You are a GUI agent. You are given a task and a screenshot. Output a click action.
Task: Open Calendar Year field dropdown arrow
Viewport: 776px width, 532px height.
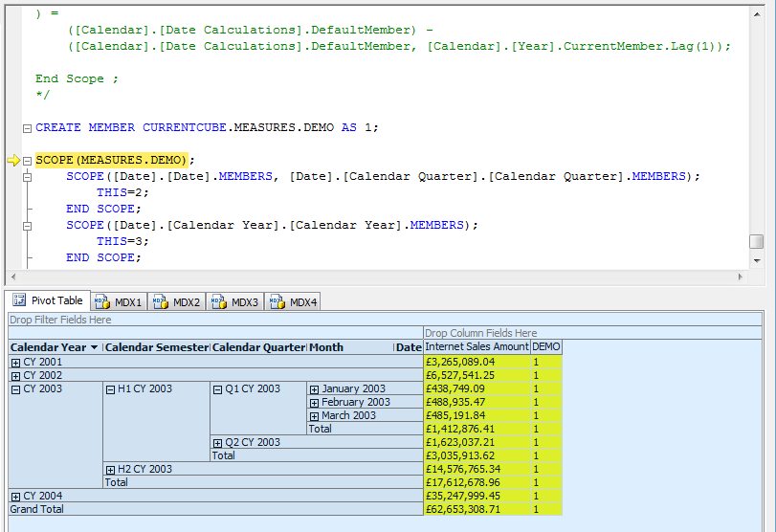coord(94,347)
